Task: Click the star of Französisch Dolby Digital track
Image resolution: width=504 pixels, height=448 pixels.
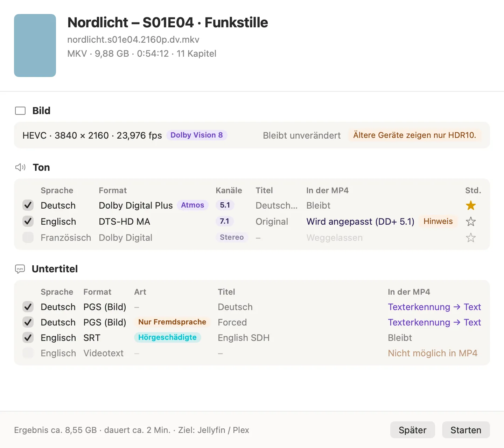Action: [x=471, y=238]
